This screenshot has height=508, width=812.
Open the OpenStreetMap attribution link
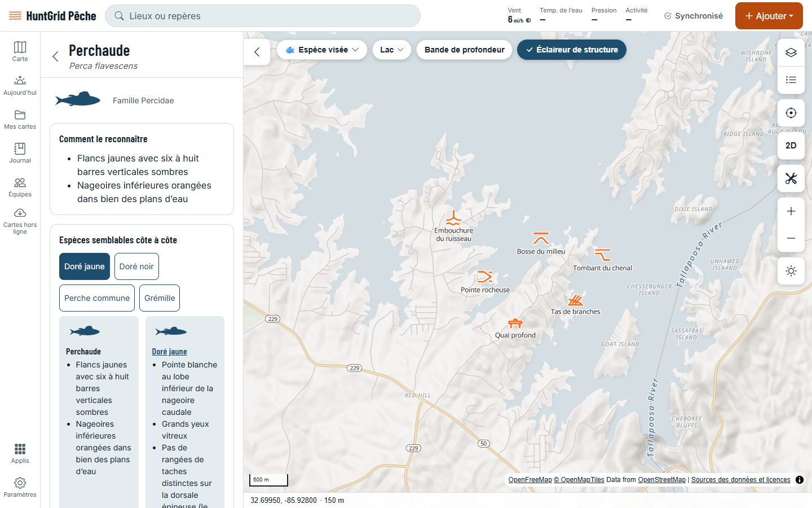coord(662,480)
